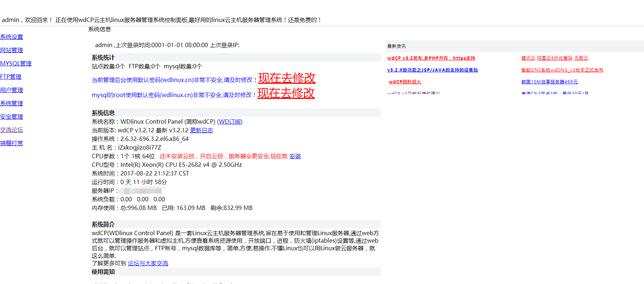The height and width of the screenshot is (284, 644).
Task: Open 用户管理 page
Action: click(x=11, y=90)
